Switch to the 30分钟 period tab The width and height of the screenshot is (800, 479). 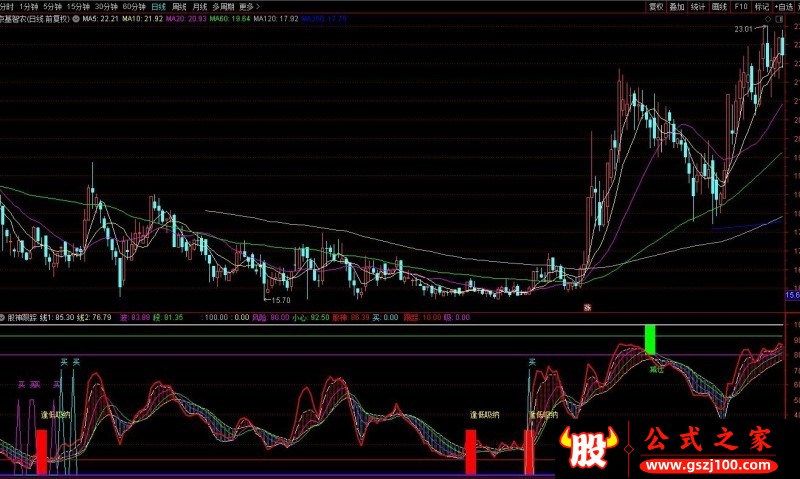tap(106, 7)
